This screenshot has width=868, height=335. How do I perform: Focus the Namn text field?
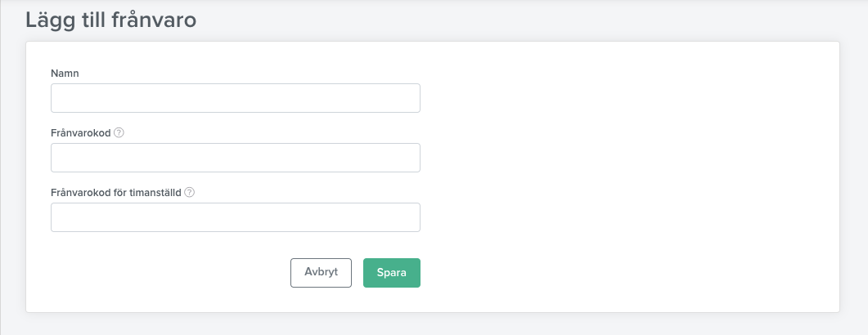pos(236,98)
